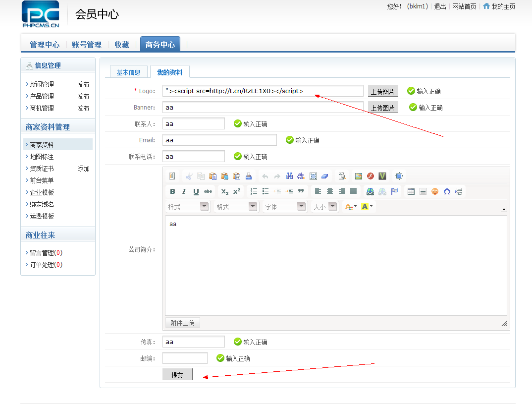Open the 样式 style dropdown
The width and height of the screenshot is (532, 408).
coord(188,207)
